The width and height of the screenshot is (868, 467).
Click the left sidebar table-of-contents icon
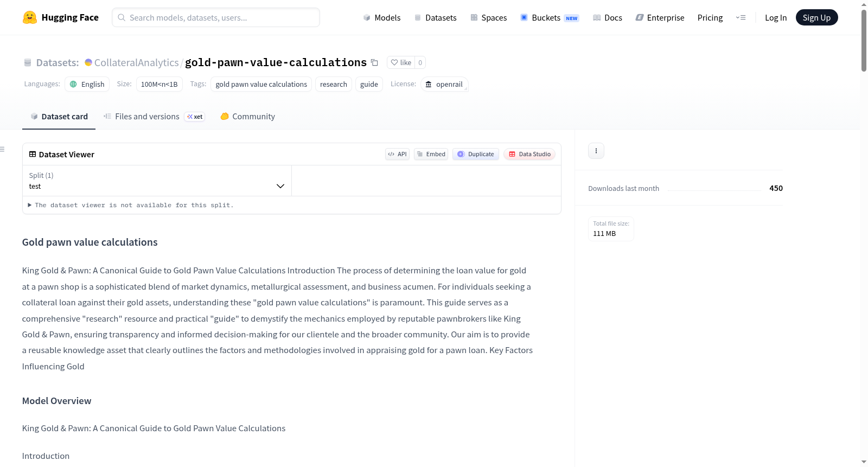pyautogui.click(x=3, y=149)
